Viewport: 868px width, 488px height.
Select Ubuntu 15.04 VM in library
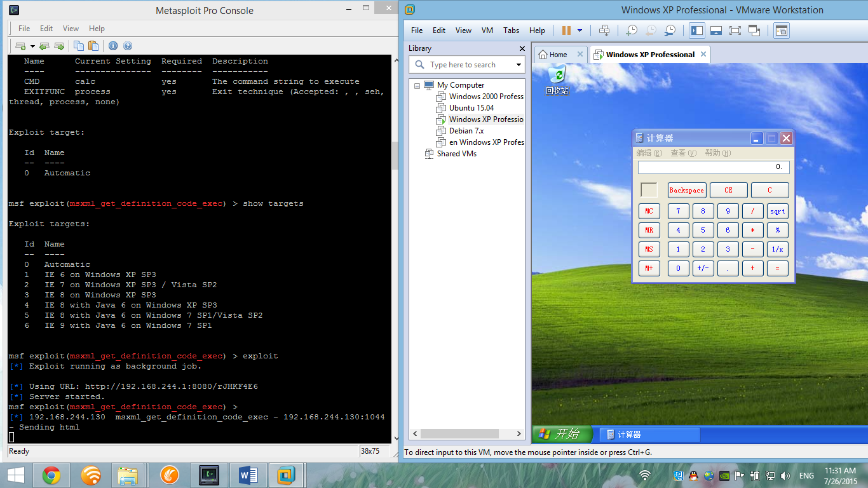point(465,108)
